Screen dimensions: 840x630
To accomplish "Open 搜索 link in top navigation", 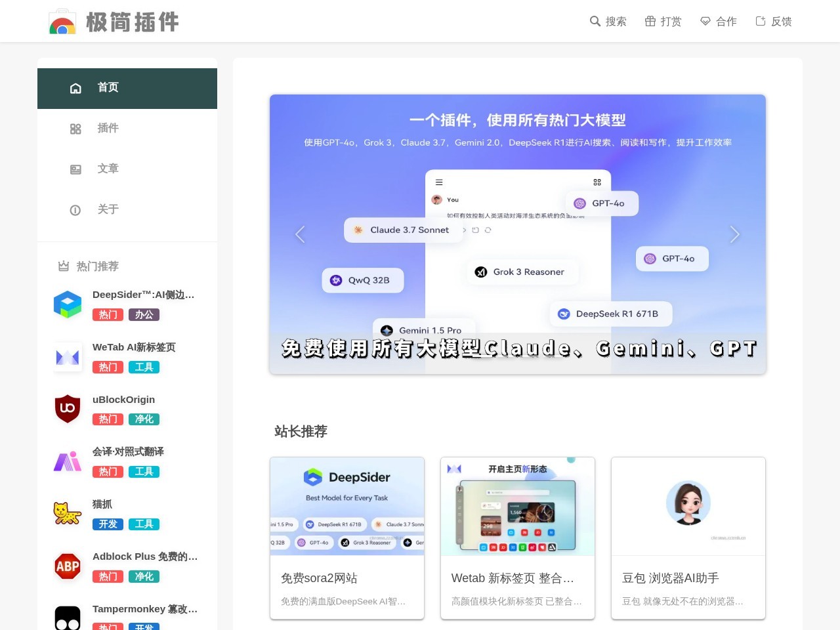I will pyautogui.click(x=608, y=21).
